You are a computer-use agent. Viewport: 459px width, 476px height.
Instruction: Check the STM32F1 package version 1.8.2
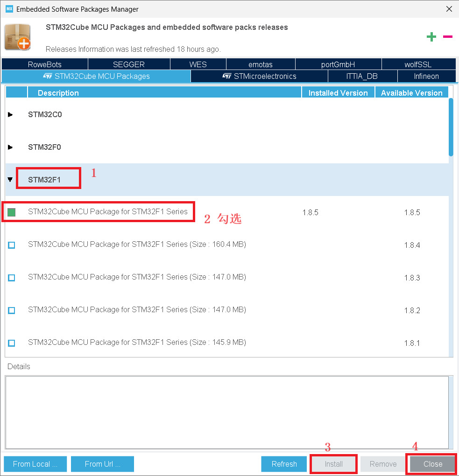pos(12,310)
